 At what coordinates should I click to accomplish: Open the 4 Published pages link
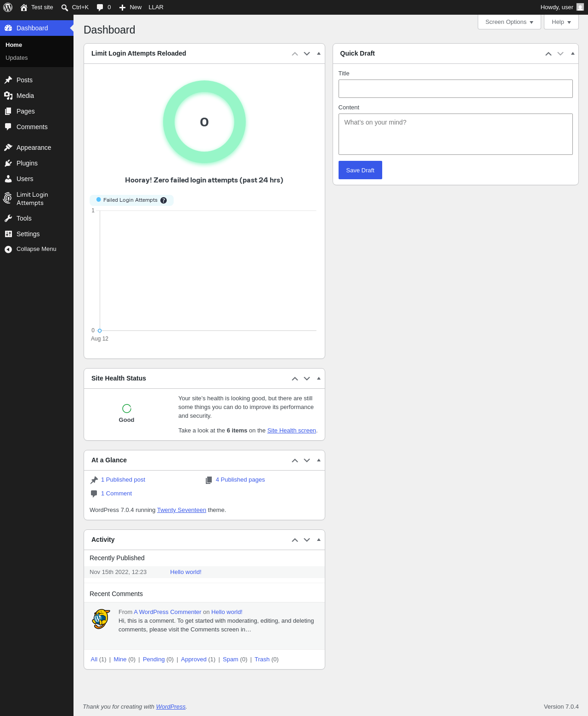coord(240,480)
